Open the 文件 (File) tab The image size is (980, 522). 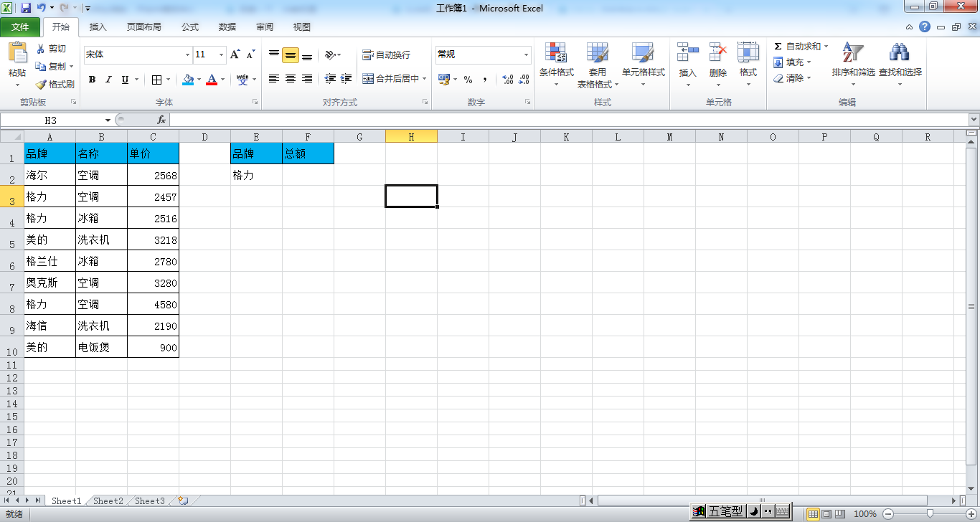coord(21,27)
